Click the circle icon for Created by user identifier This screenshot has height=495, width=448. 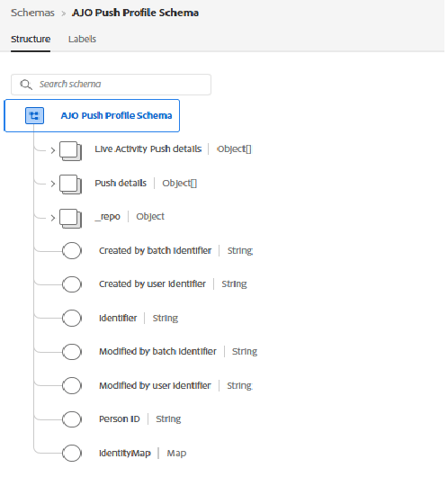pyautogui.click(x=72, y=284)
